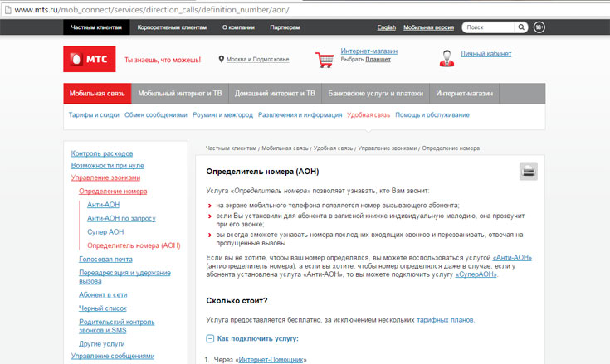Click the personal account person icon
This screenshot has width=610, height=364.
[447, 57]
